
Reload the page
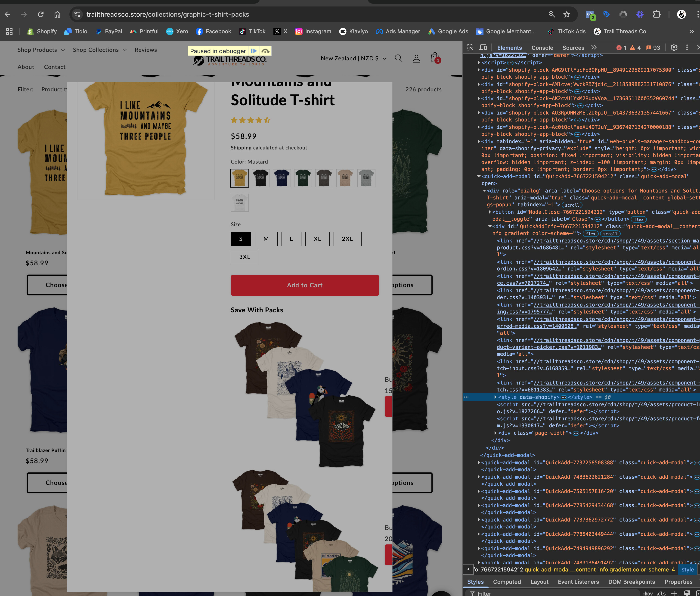point(40,14)
